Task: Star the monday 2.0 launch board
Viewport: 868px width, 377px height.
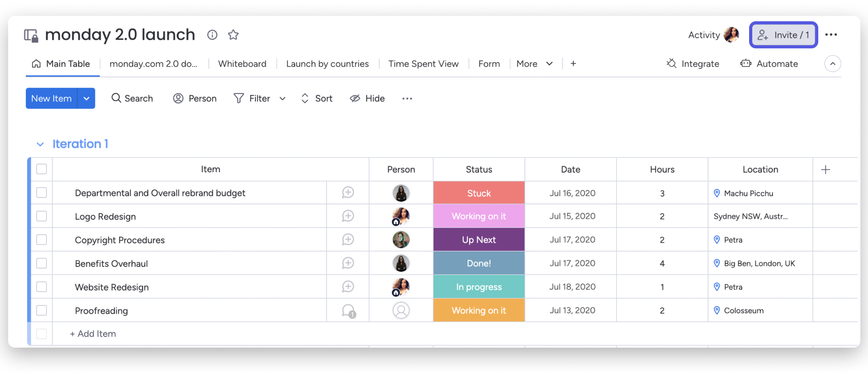Action: point(233,35)
